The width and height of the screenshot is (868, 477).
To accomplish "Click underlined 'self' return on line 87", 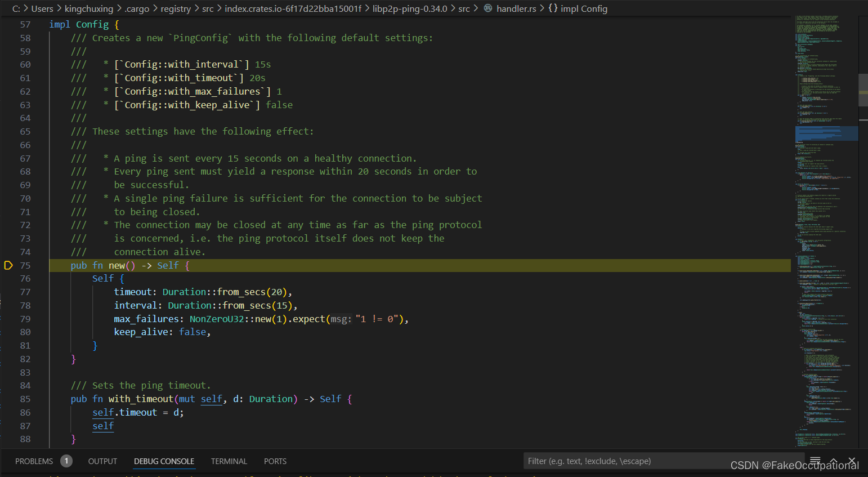I will tap(103, 426).
